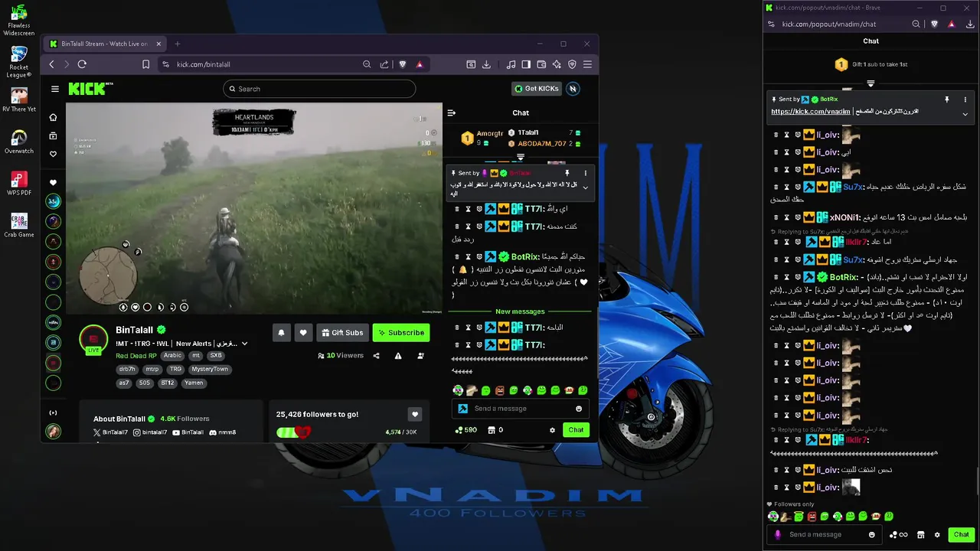The height and width of the screenshot is (551, 980).
Task: Bookmark the kick.com/bintalall page
Action: click(145, 64)
